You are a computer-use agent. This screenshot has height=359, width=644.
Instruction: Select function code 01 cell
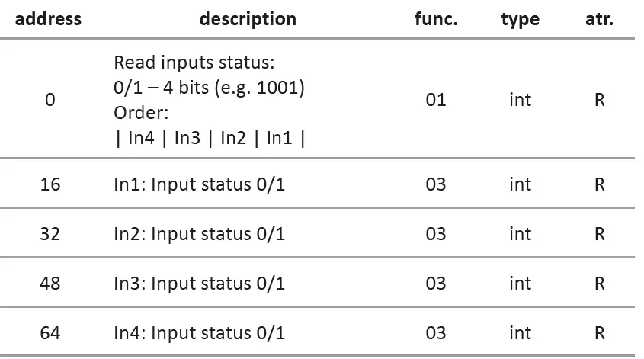click(436, 100)
